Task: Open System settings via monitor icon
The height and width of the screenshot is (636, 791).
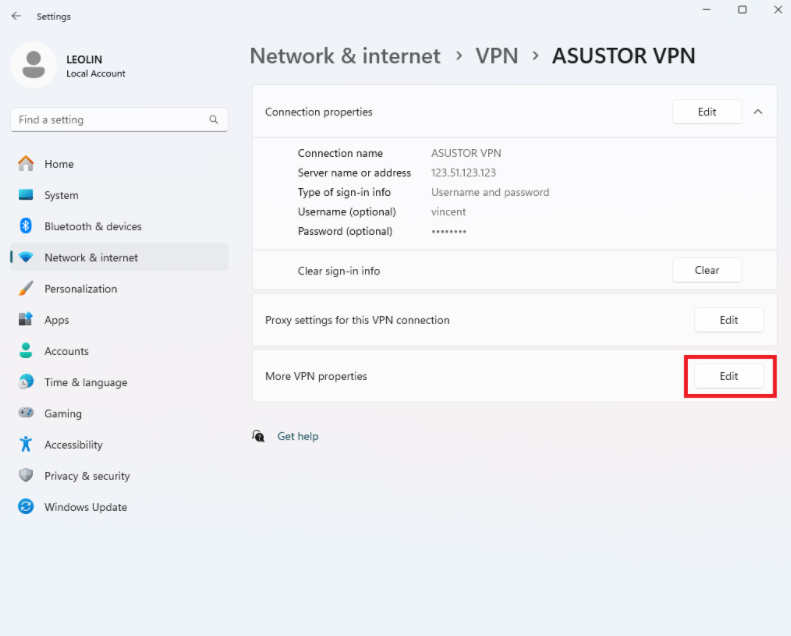Action: (26, 195)
